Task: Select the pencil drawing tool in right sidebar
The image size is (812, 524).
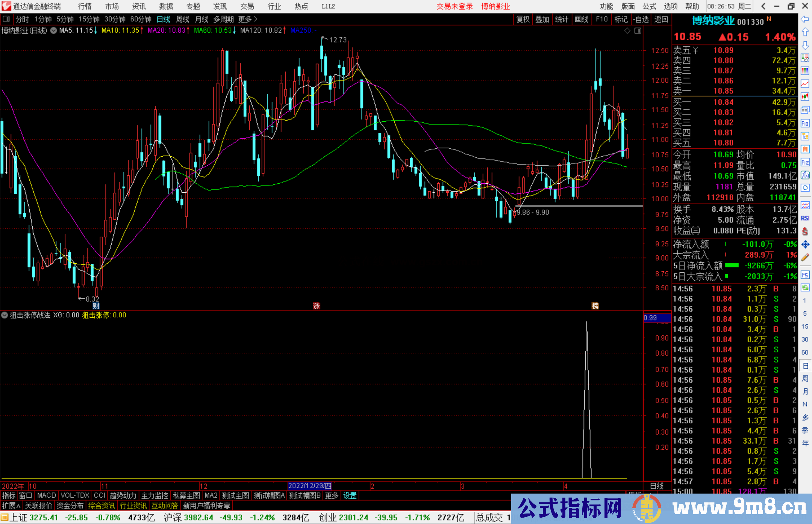Action: pyautogui.click(x=805, y=257)
